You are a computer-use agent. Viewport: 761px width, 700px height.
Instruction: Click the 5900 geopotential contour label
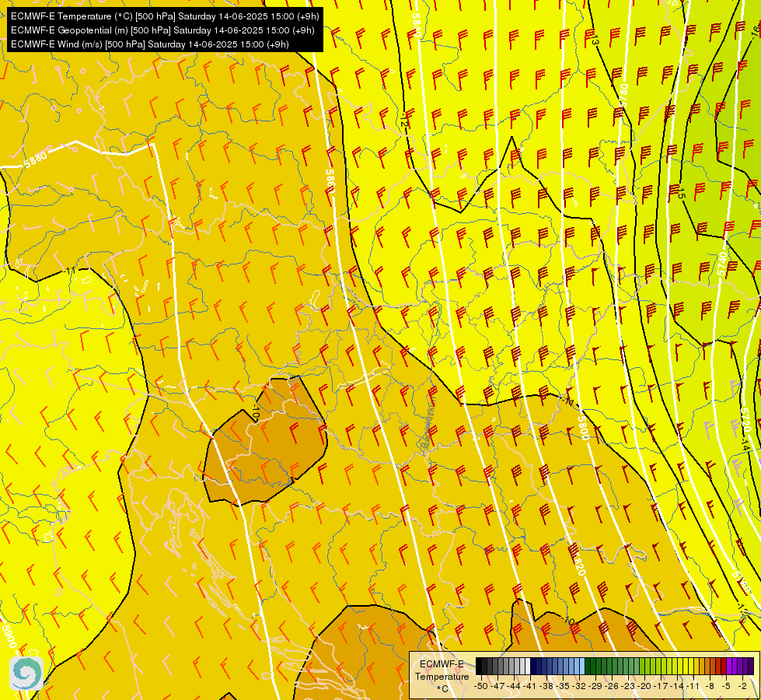9,636
